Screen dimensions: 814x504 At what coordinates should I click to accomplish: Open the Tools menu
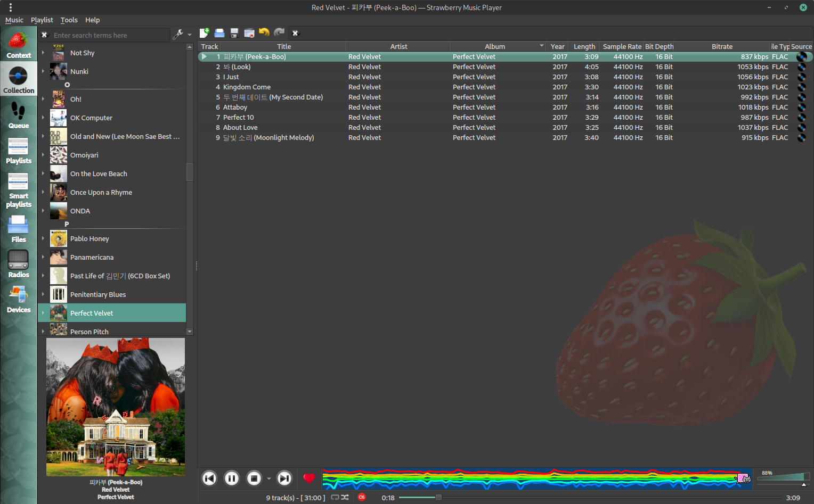pos(69,20)
